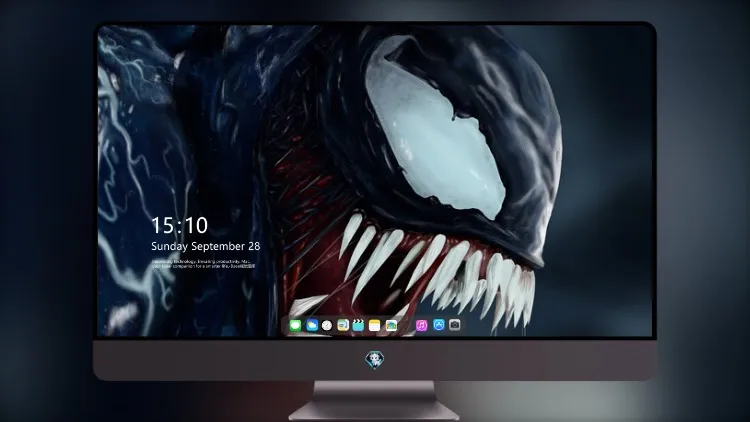Click the 15:10 clock widget

pos(179,225)
